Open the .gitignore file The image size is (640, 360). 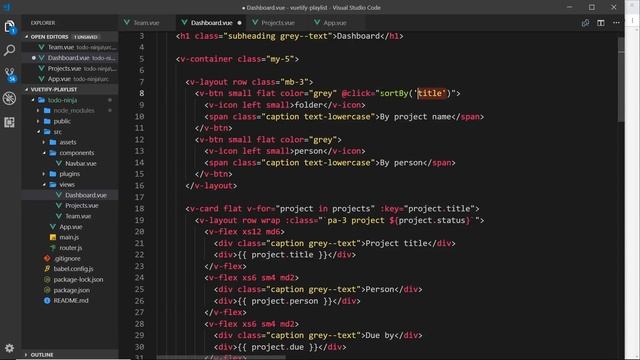coord(70,258)
